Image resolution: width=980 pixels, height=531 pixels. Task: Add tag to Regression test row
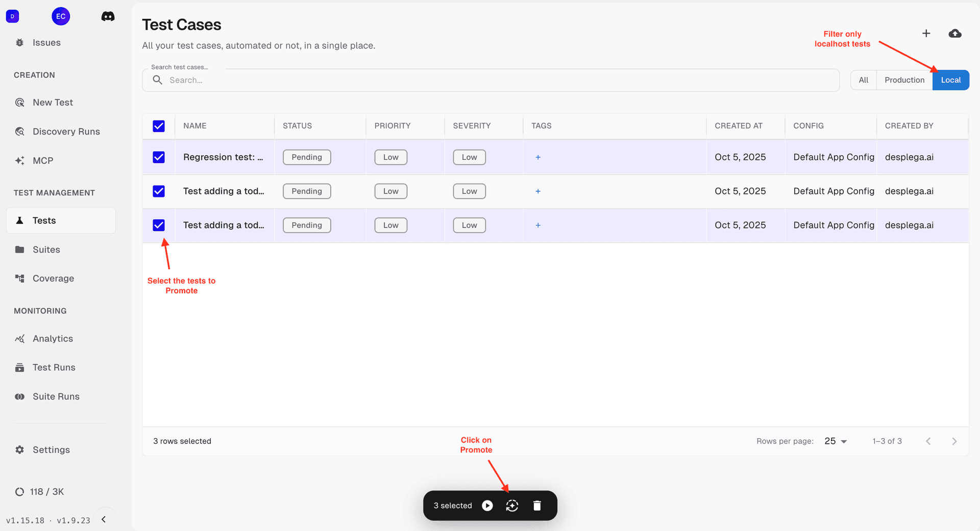(x=538, y=157)
